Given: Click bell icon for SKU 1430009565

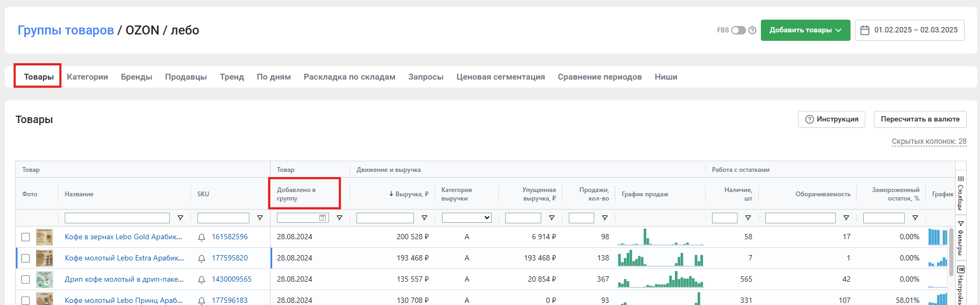Looking at the screenshot, I should [x=202, y=280].
